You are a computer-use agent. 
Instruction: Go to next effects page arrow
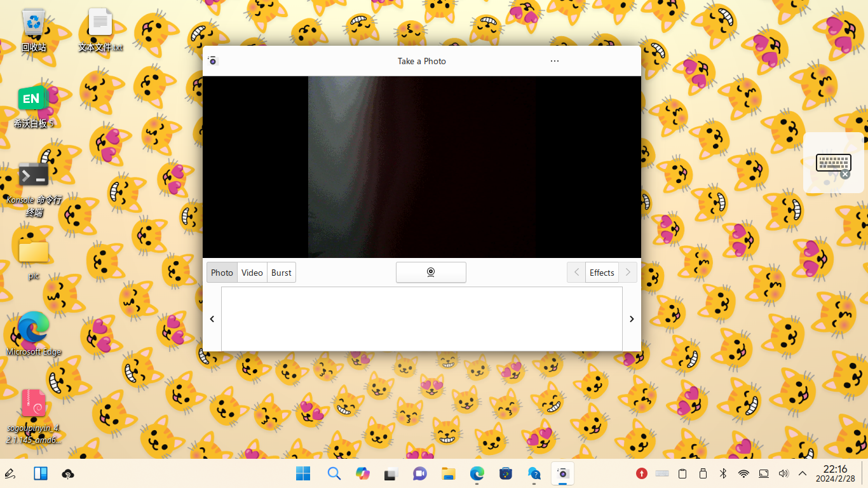[x=628, y=273]
